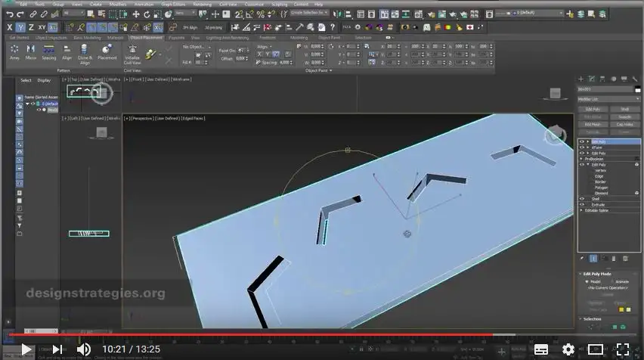The width and height of the screenshot is (644, 360).
Task: Select the Link tool in main toolbar
Action: (x=33, y=14)
